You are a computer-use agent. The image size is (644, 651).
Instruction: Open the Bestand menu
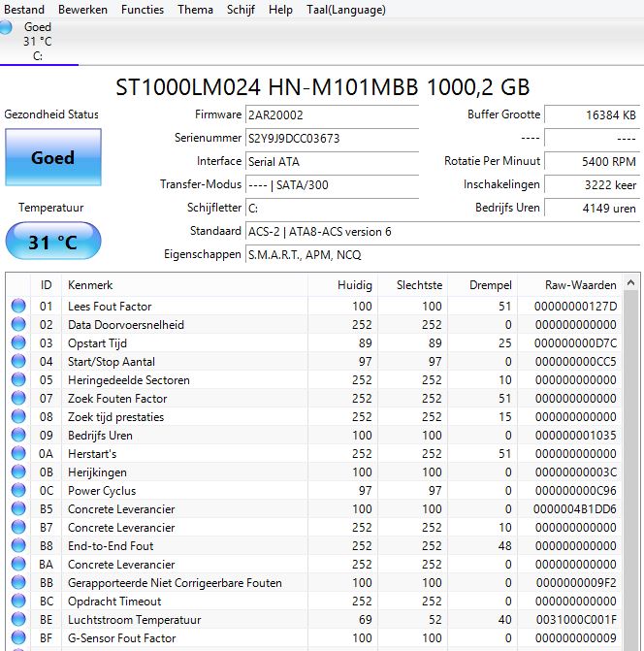pyautogui.click(x=24, y=10)
